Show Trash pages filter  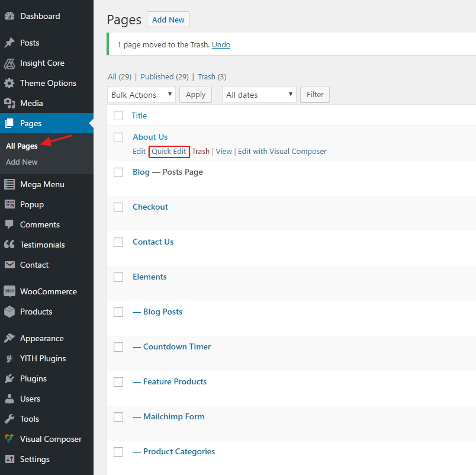pos(207,76)
